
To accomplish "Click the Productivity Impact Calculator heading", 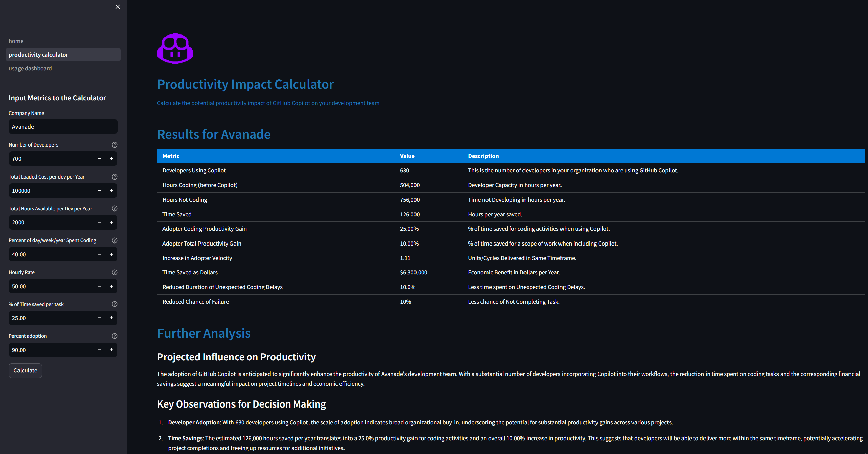I will pyautogui.click(x=245, y=84).
